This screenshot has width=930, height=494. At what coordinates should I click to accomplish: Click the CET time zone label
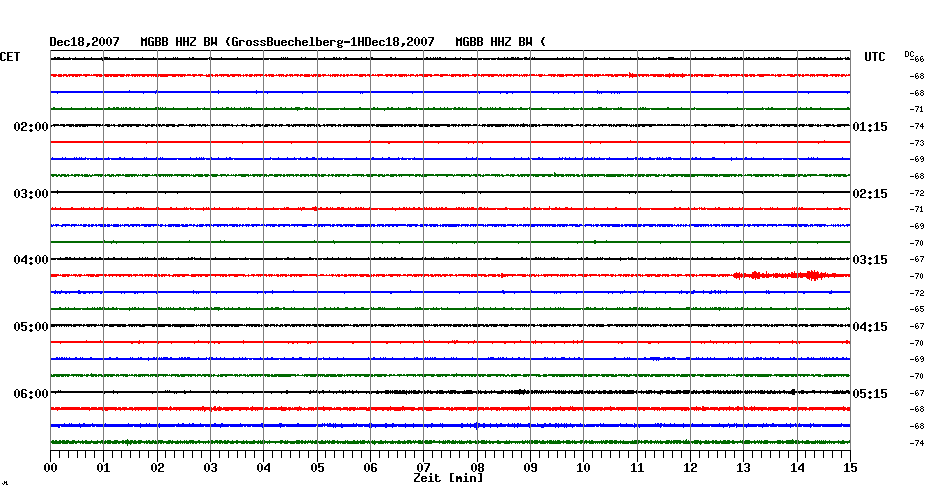coord(10,57)
